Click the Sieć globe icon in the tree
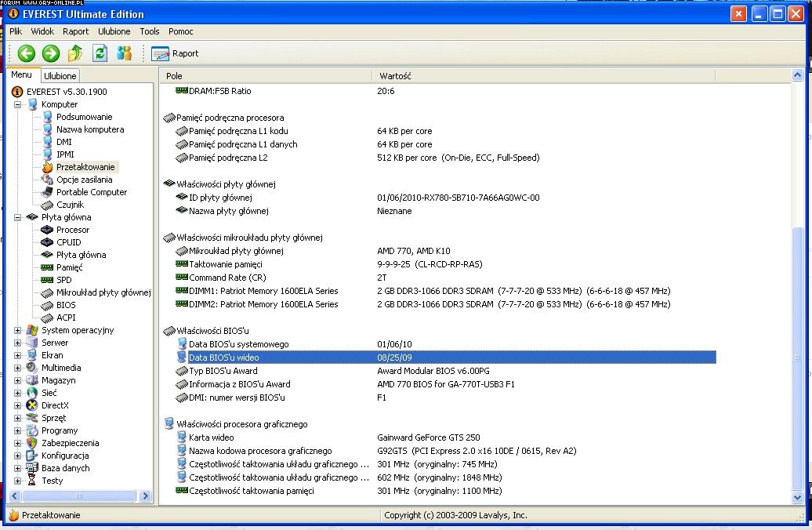 point(32,393)
